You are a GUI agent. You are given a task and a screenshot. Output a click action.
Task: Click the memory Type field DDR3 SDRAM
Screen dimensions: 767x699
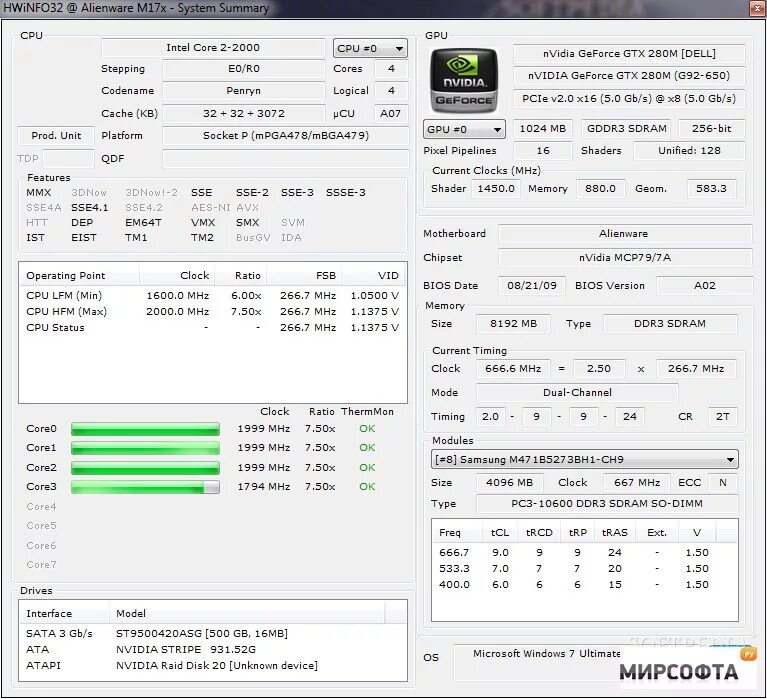[x=670, y=324]
